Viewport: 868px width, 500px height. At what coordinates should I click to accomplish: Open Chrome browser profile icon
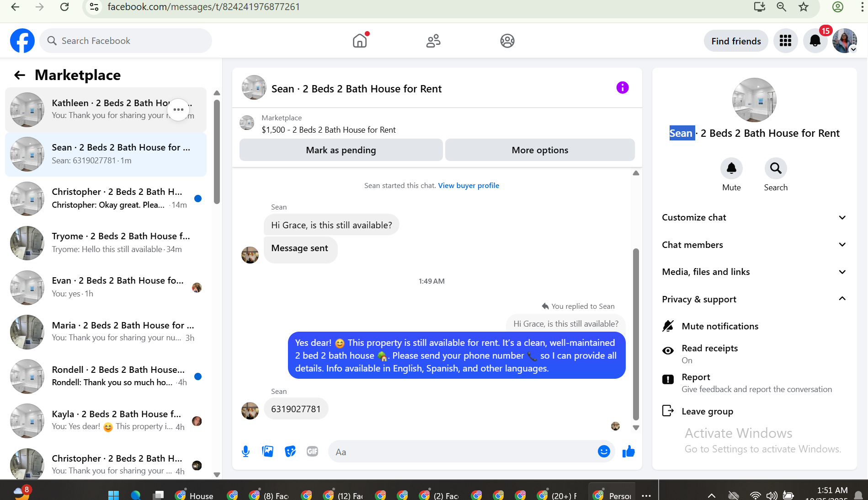click(838, 7)
